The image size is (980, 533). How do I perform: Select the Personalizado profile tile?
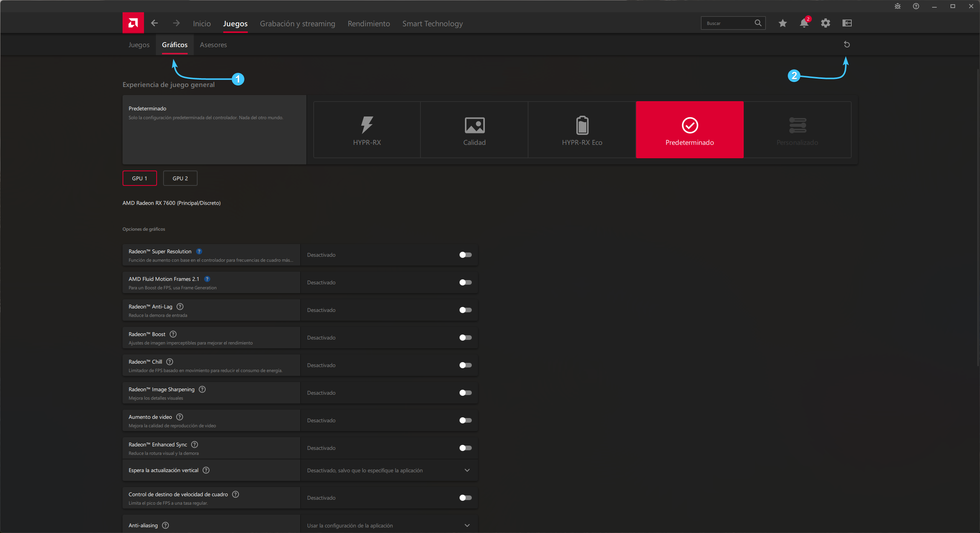point(797,130)
